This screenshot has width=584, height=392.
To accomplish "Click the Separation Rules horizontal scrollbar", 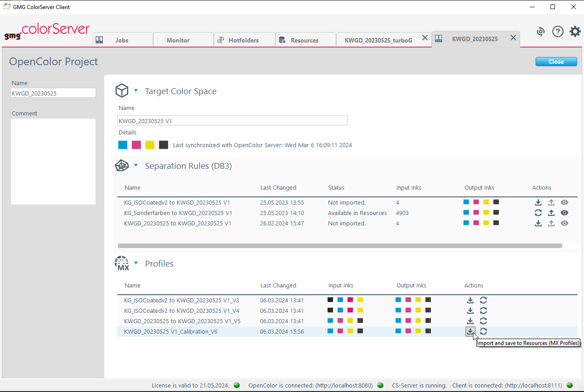I will (x=340, y=246).
